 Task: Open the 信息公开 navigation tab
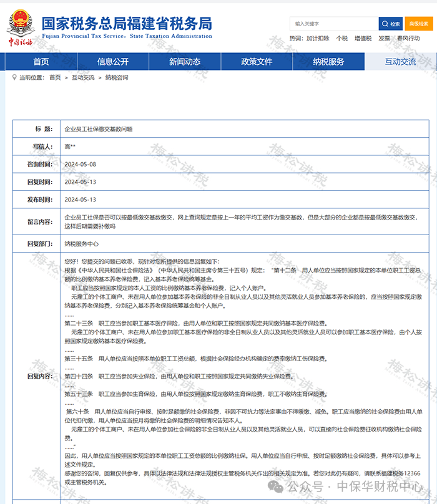pos(113,61)
